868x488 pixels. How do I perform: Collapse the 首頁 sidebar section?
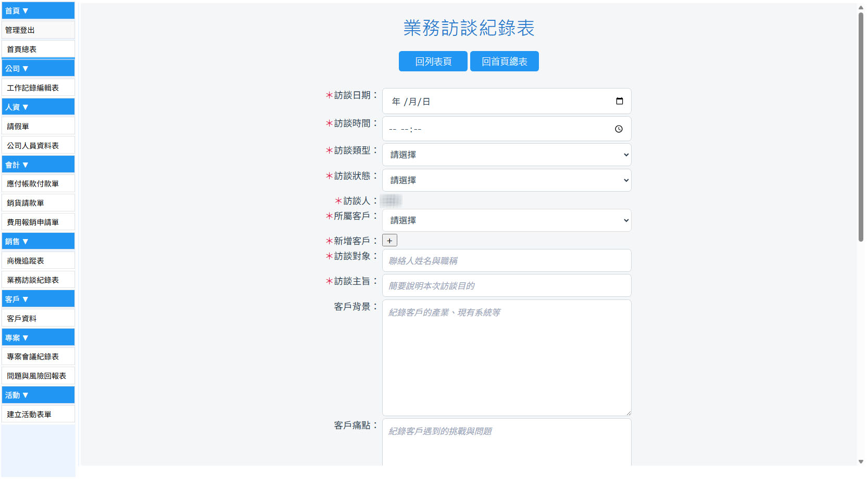[38, 10]
